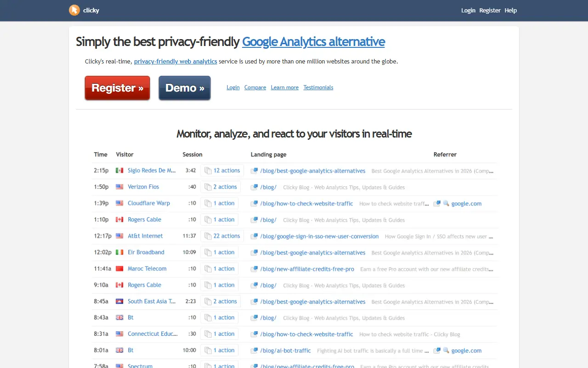Click the landing page icon in the Maroc Telecom row
Viewport: 588px width, 368px height.
tap(254, 269)
